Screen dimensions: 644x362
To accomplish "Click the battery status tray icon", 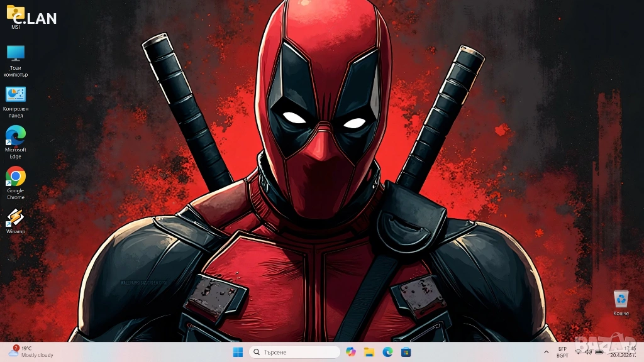I will [599, 352].
